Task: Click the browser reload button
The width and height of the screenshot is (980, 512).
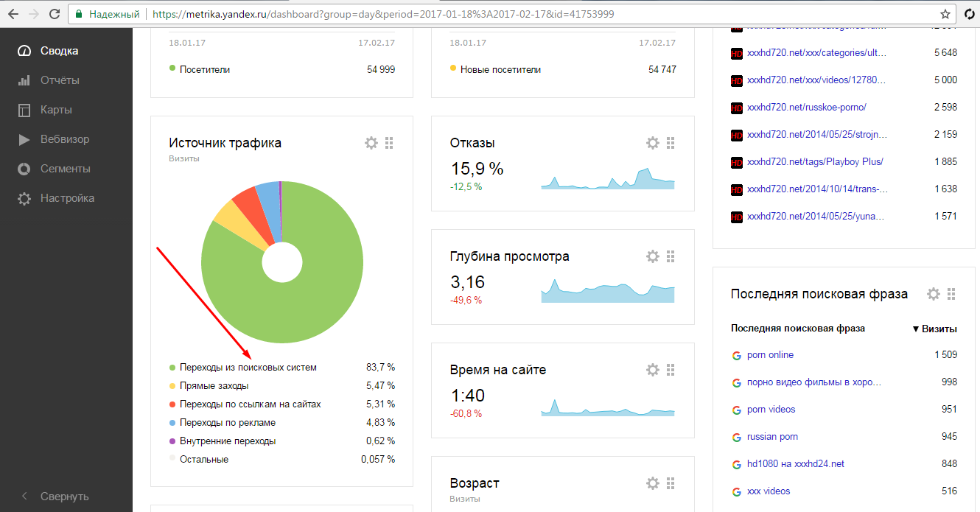Action: pos(54,14)
